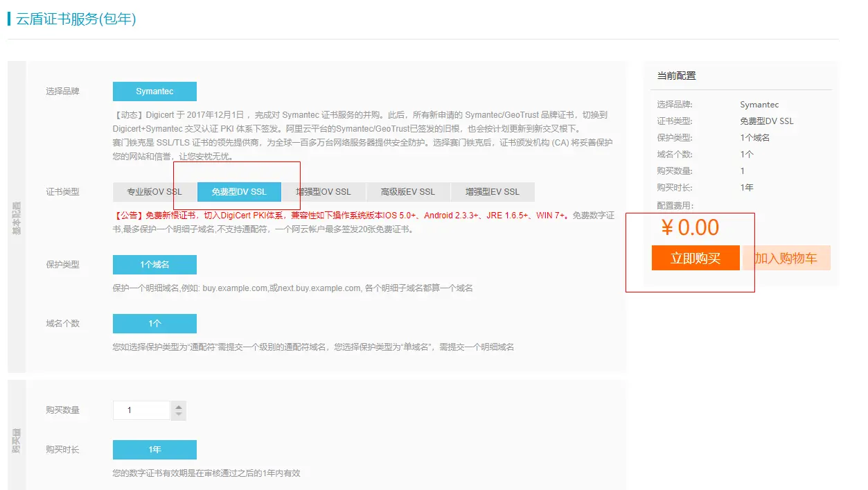
Task: Click 加入购物车 add to cart button
Action: 786,259
